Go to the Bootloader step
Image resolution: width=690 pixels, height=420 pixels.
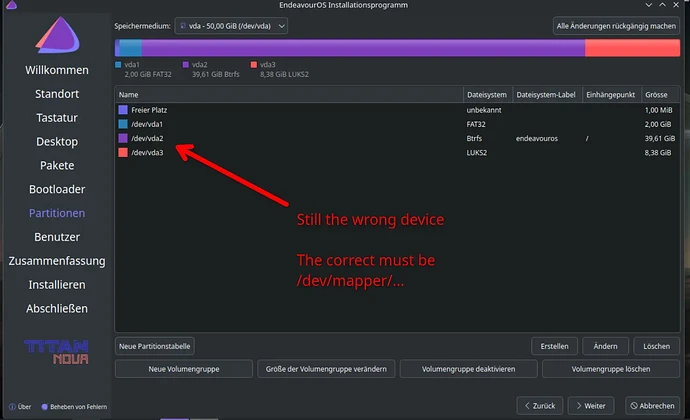tap(57, 189)
